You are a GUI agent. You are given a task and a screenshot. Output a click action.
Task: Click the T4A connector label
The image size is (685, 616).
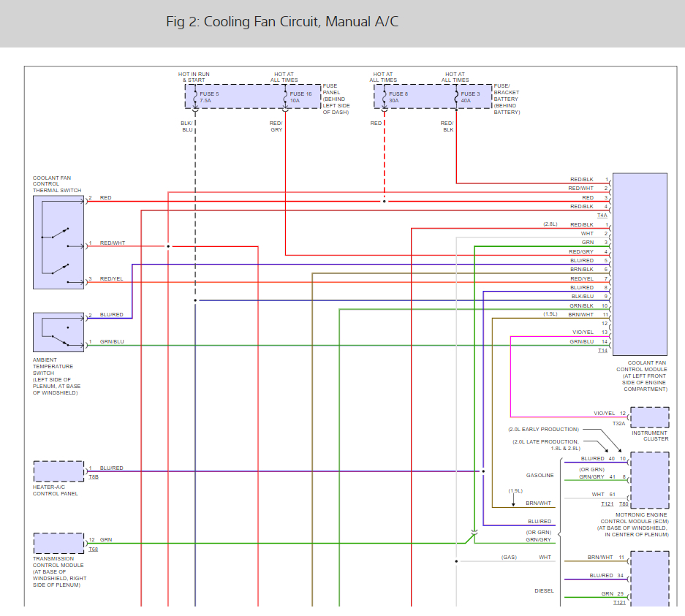(602, 216)
